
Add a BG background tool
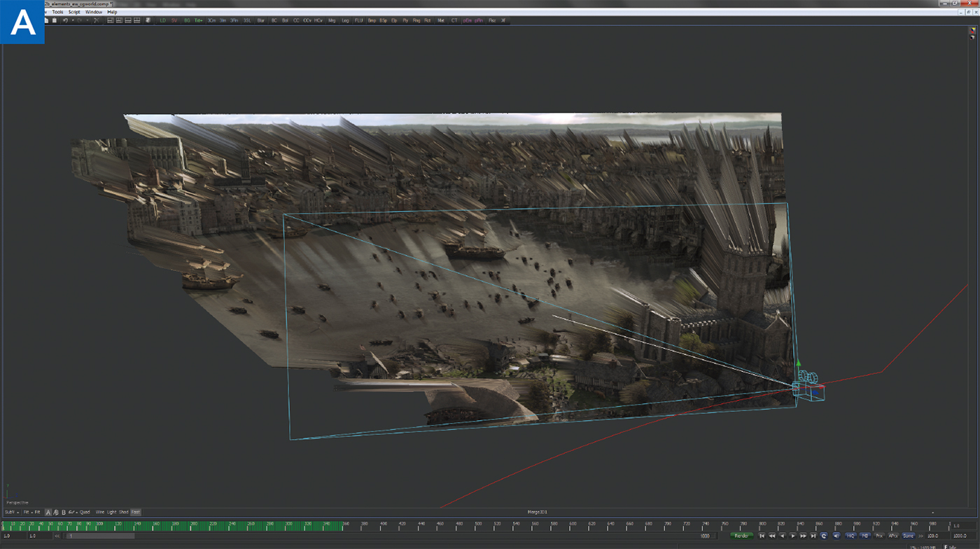pyautogui.click(x=187, y=20)
